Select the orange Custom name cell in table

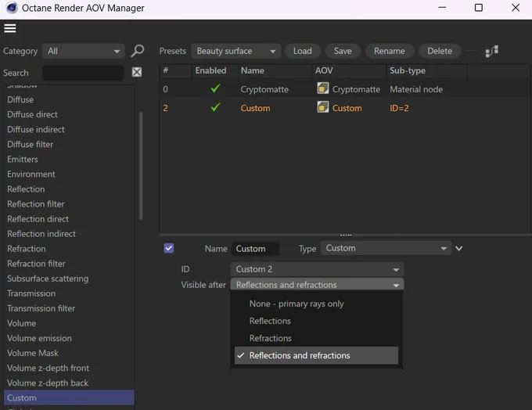pos(255,108)
